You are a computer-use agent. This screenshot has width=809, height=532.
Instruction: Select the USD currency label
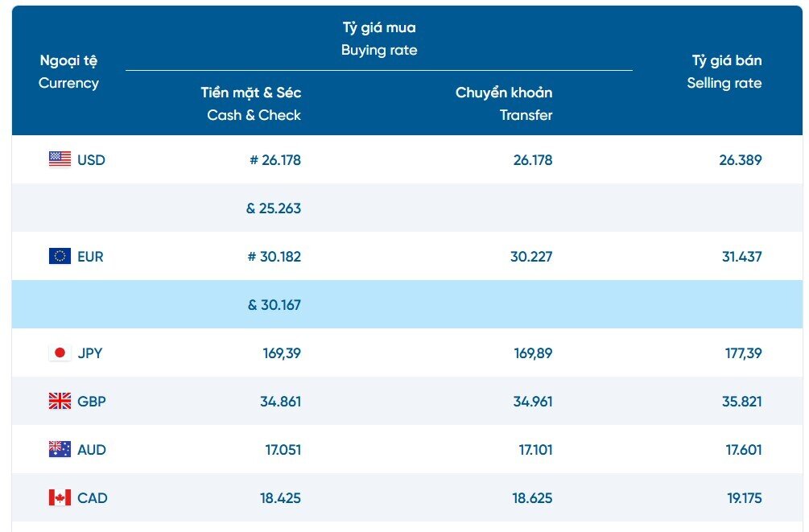coord(91,159)
